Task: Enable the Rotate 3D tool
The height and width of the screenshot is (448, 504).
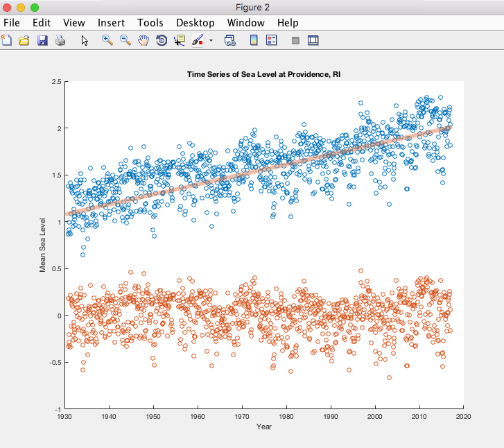Action: [162, 40]
